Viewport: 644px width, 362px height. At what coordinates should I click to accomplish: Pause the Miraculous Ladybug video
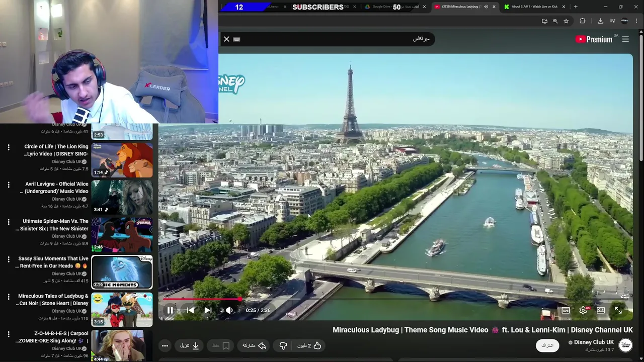pyautogui.click(x=170, y=310)
